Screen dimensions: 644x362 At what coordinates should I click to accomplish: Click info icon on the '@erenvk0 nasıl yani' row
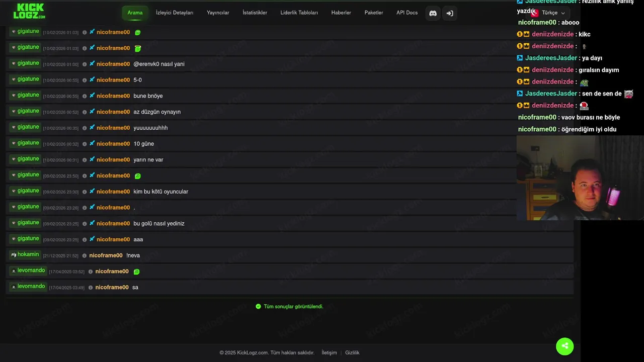pos(85,64)
